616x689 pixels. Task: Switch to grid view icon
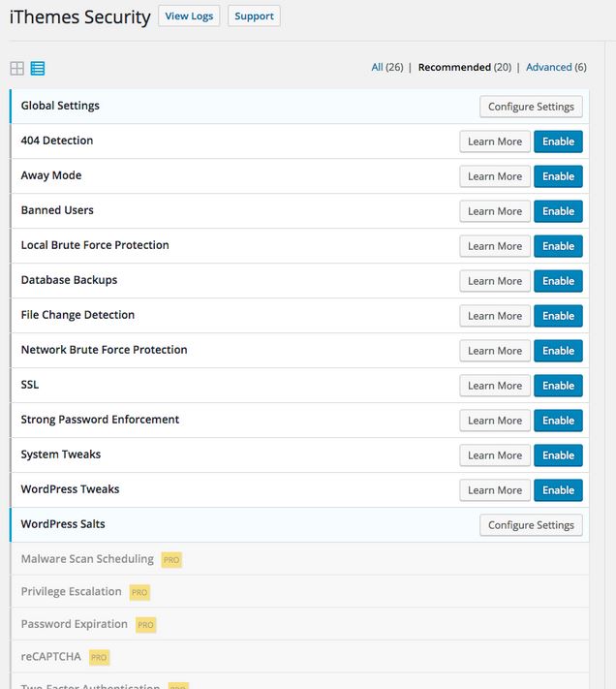pos(17,68)
